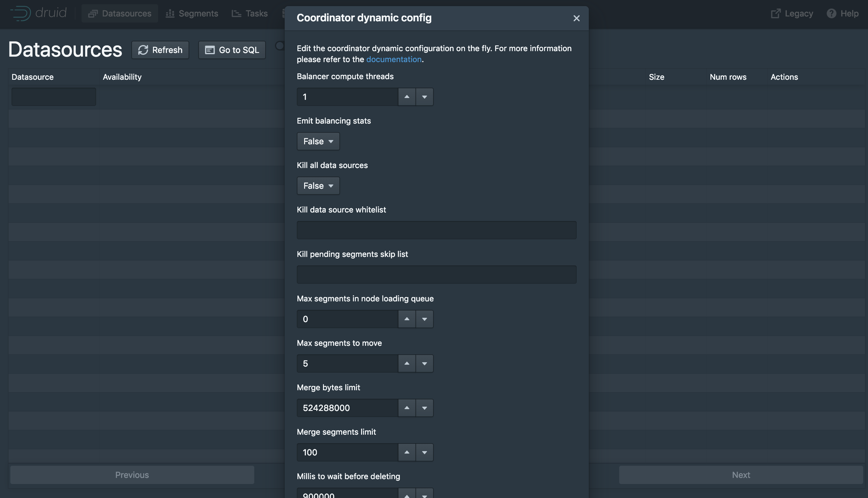Increment Balancer compute threads value
Viewport: 868px width, 498px height.
tap(407, 97)
